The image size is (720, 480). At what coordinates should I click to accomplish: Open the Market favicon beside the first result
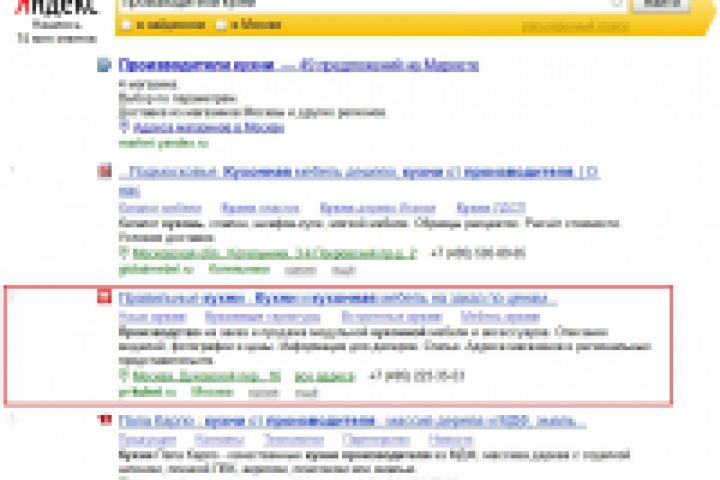pyautogui.click(x=104, y=65)
